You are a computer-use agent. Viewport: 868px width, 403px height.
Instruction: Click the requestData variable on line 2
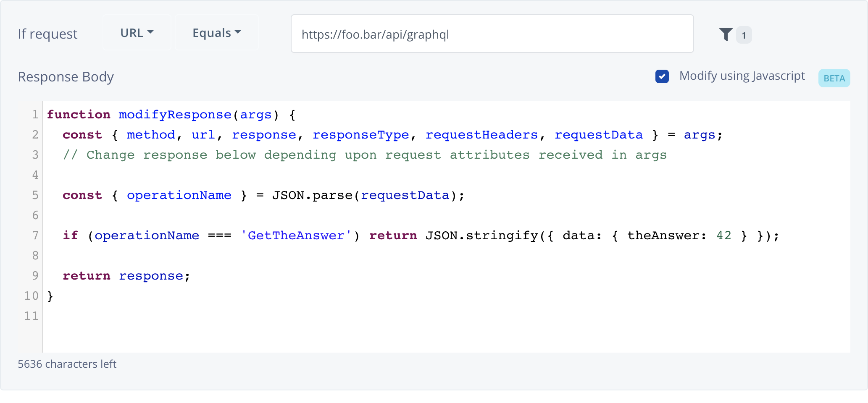(x=598, y=134)
